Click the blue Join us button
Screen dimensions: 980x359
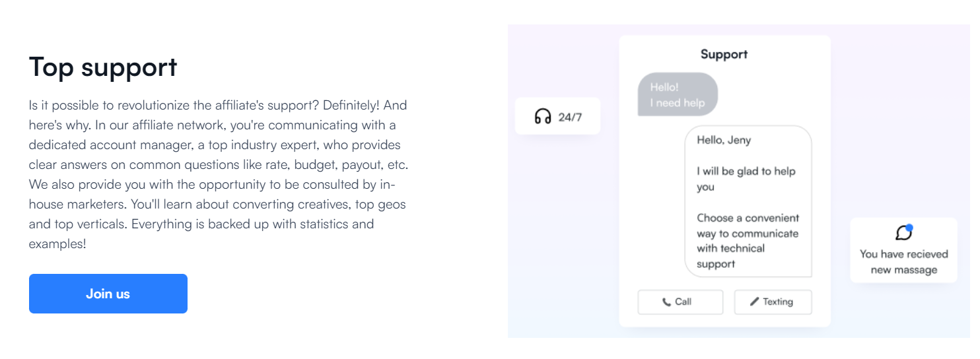(x=108, y=294)
